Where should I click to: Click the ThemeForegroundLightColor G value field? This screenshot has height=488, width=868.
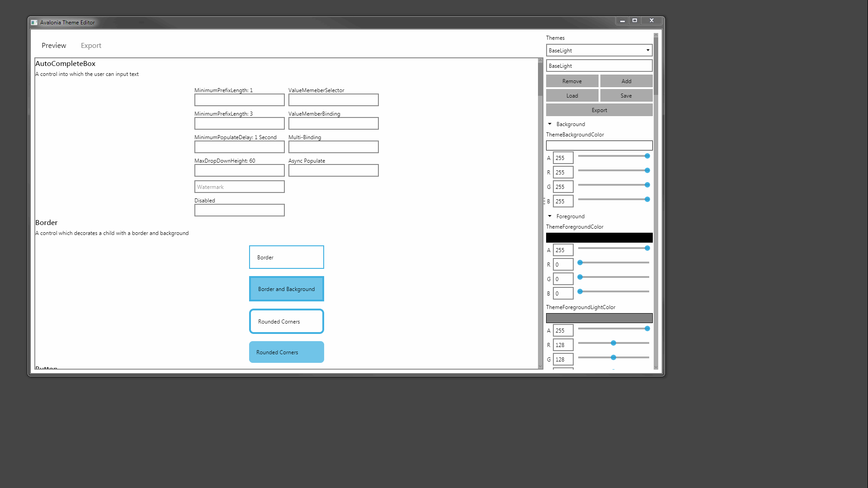coord(563,360)
